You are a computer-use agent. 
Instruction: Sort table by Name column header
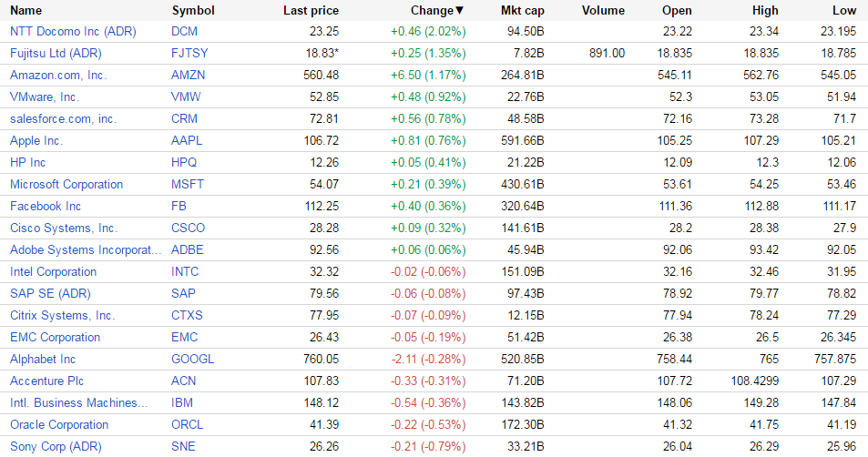[26, 11]
